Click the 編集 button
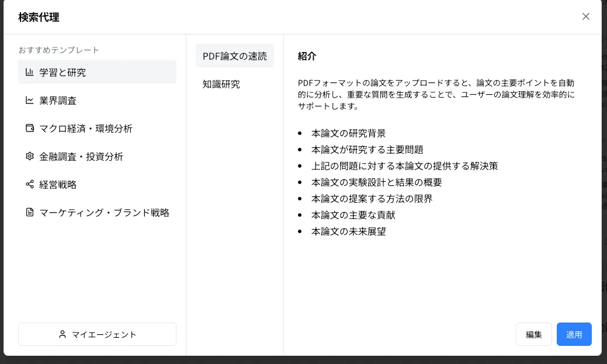This screenshot has width=607, height=364. (534, 334)
